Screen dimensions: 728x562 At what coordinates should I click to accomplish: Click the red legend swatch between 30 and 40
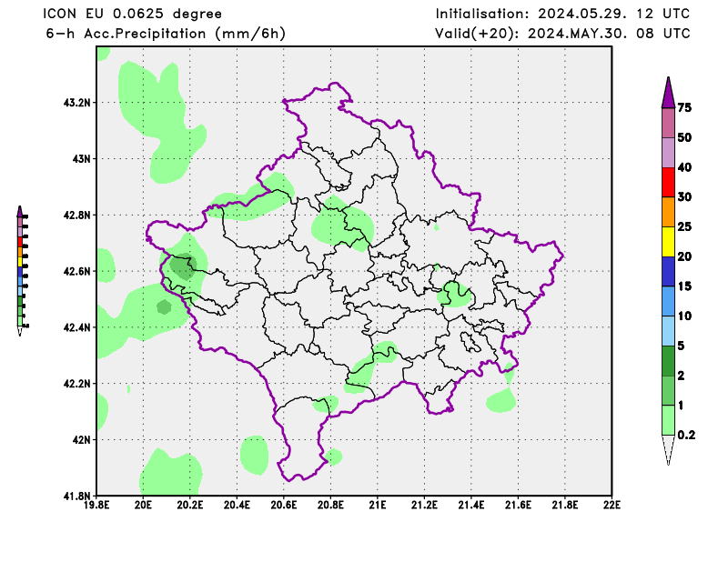[x=668, y=183]
